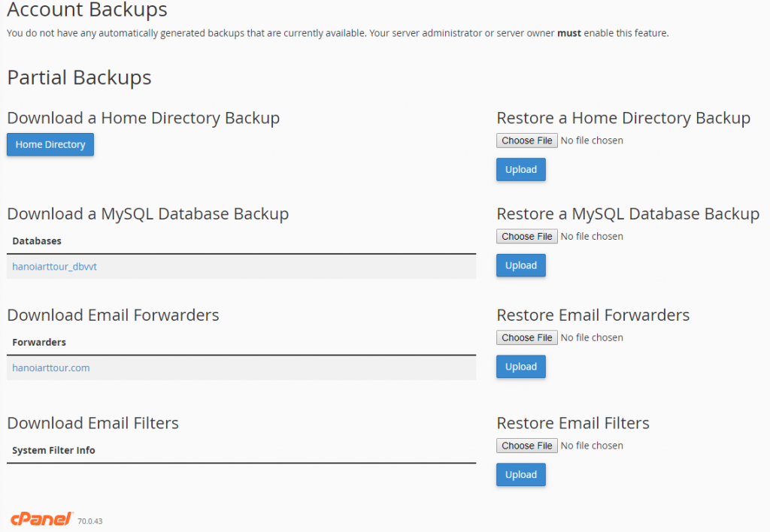This screenshot has width=770, height=532.
Task: Choose File for Email Filters restore
Action: click(527, 446)
